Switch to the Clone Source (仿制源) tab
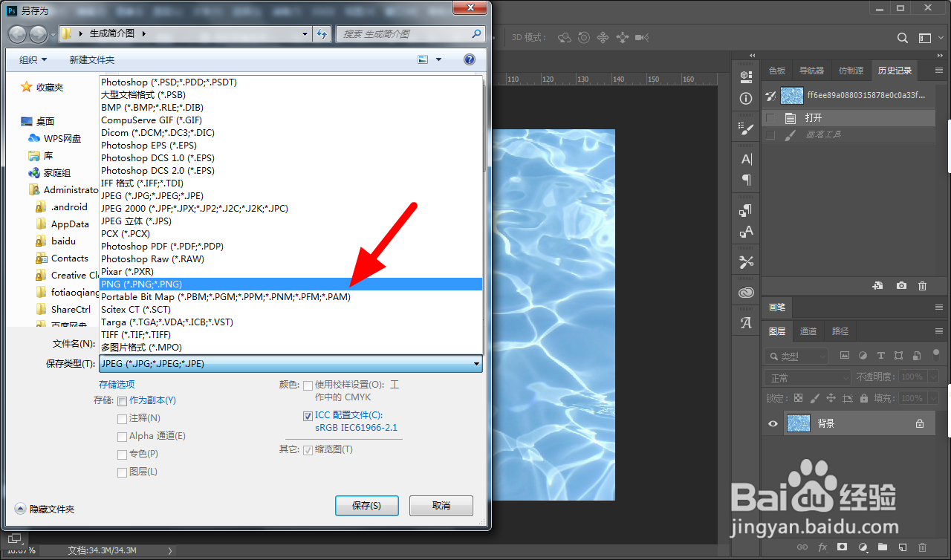The width and height of the screenshot is (951, 560). [851, 71]
